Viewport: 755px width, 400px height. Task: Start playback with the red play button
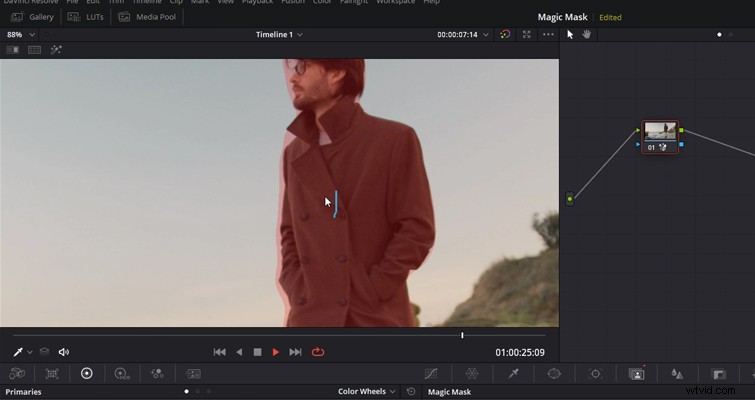[x=276, y=352]
